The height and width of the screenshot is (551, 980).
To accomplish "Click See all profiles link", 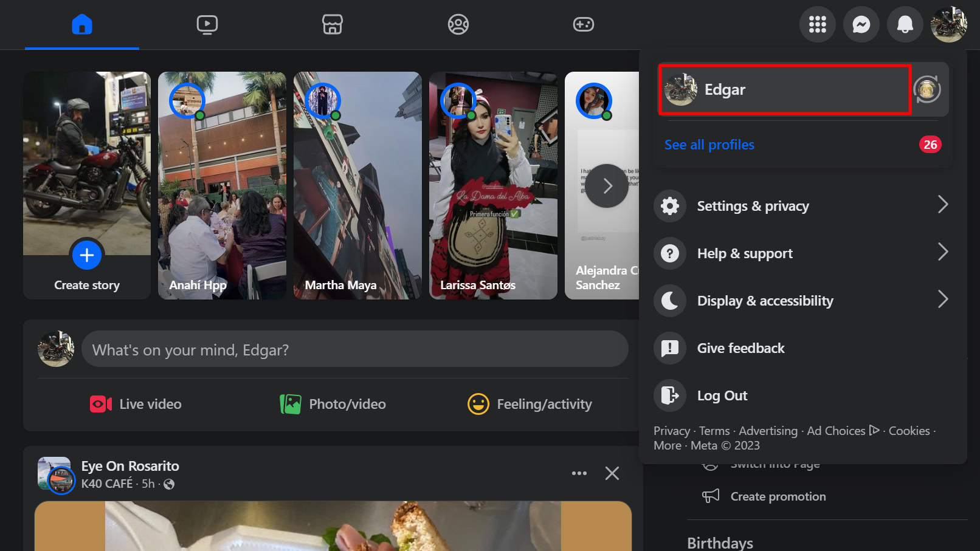I will click(709, 145).
